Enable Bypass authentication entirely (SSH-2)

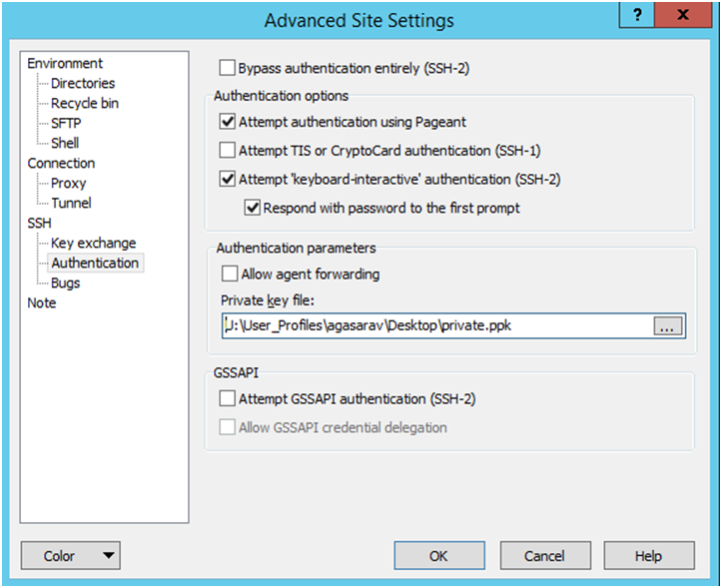[228, 68]
